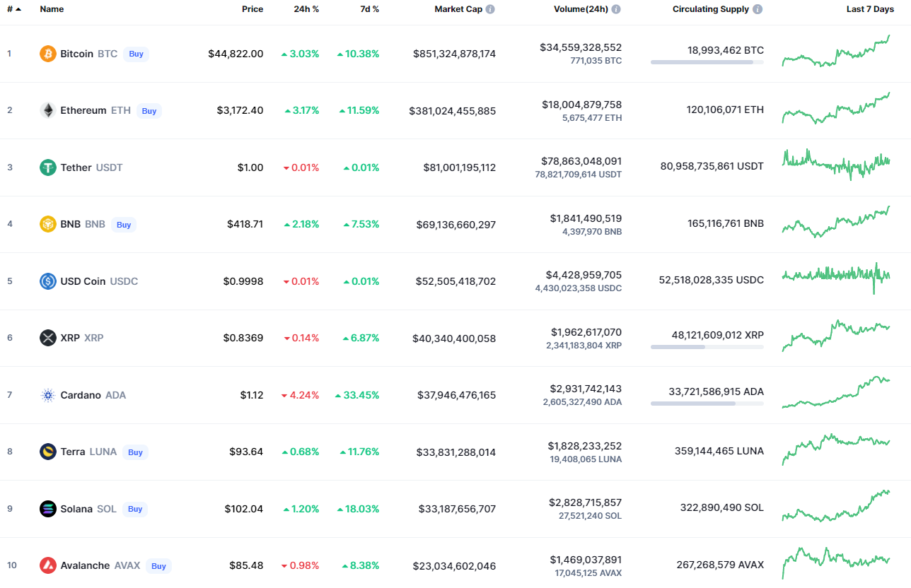Click Bitcoin market cap $851,324,878,174
Viewport: 911px width, 588px height.
pos(455,54)
